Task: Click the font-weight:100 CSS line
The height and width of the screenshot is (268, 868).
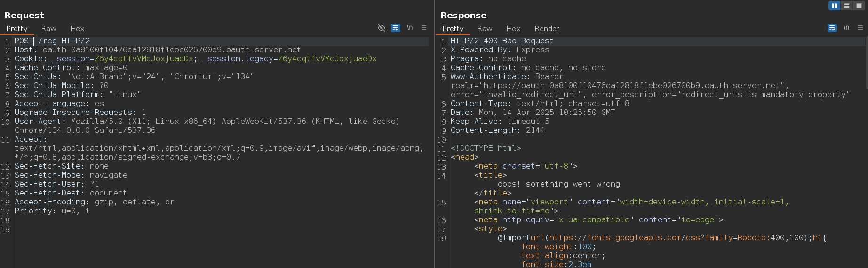Action: click(558, 247)
